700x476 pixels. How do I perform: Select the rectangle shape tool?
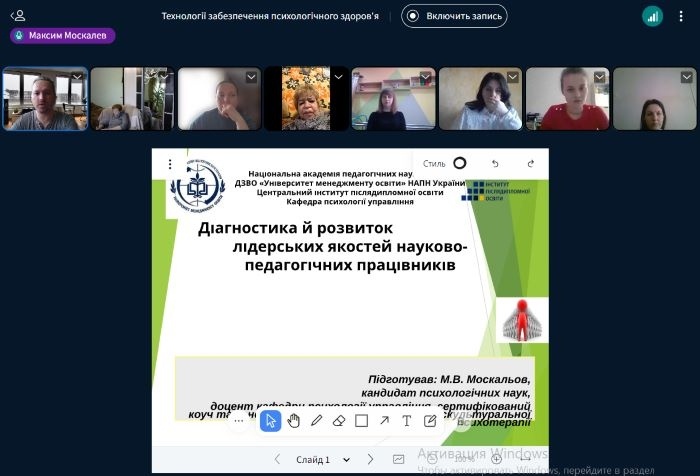coord(362,421)
